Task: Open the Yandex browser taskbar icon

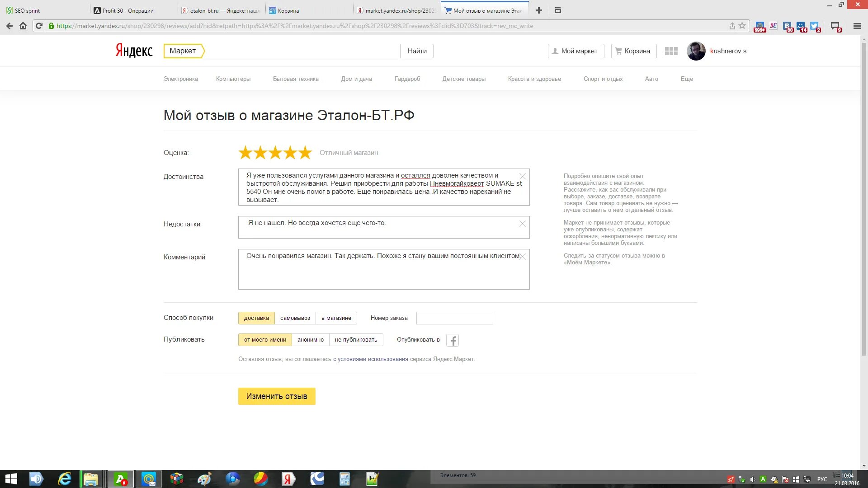Action: click(288, 479)
